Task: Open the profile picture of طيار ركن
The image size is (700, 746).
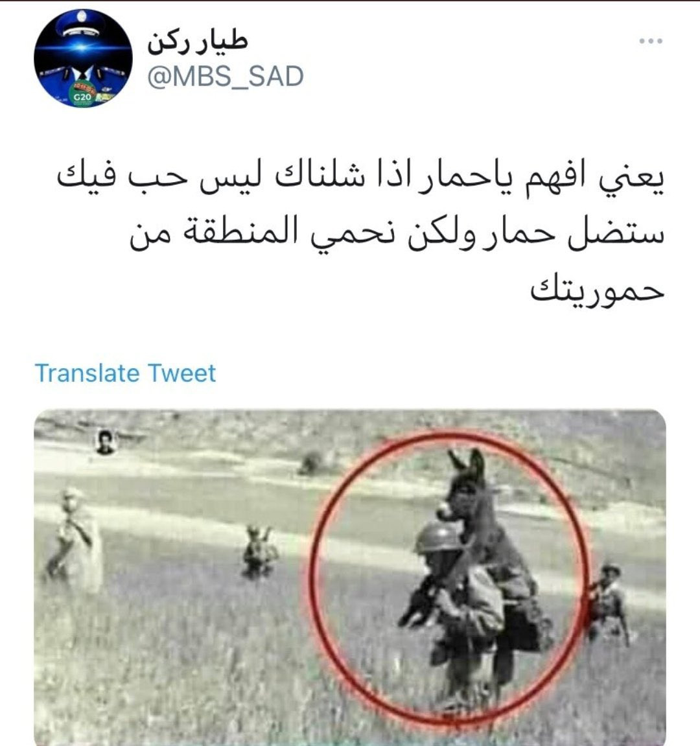Action: [83, 58]
